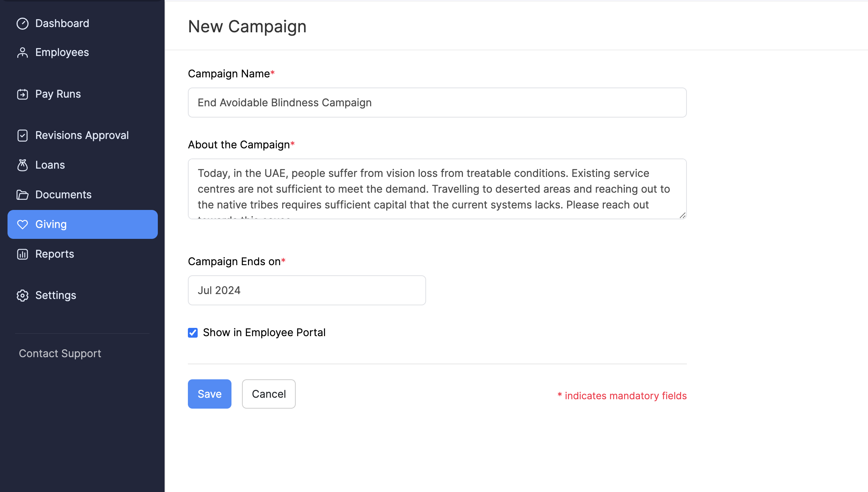Open Loans from the sidebar

[x=50, y=165]
